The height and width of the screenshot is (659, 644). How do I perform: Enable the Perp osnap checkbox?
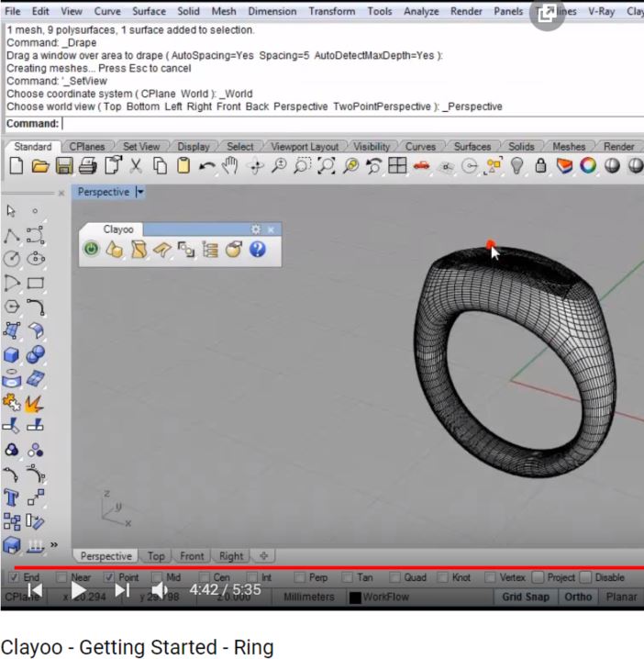click(300, 577)
